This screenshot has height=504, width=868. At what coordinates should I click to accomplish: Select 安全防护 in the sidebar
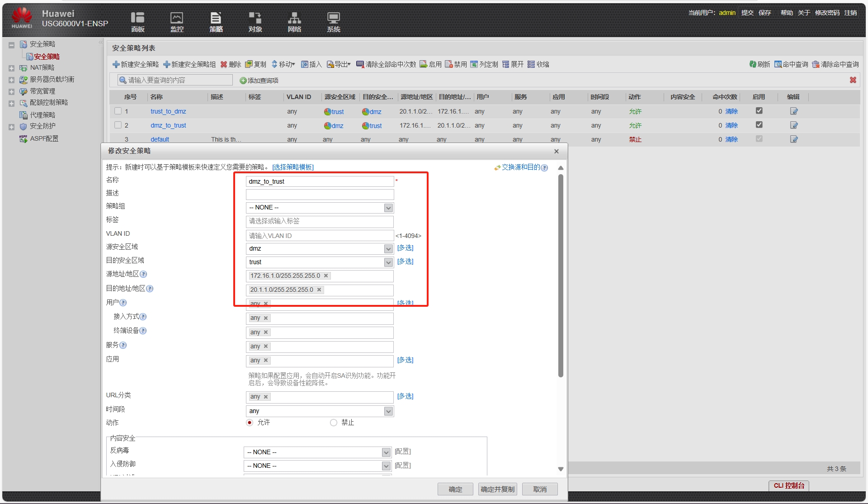42,126
